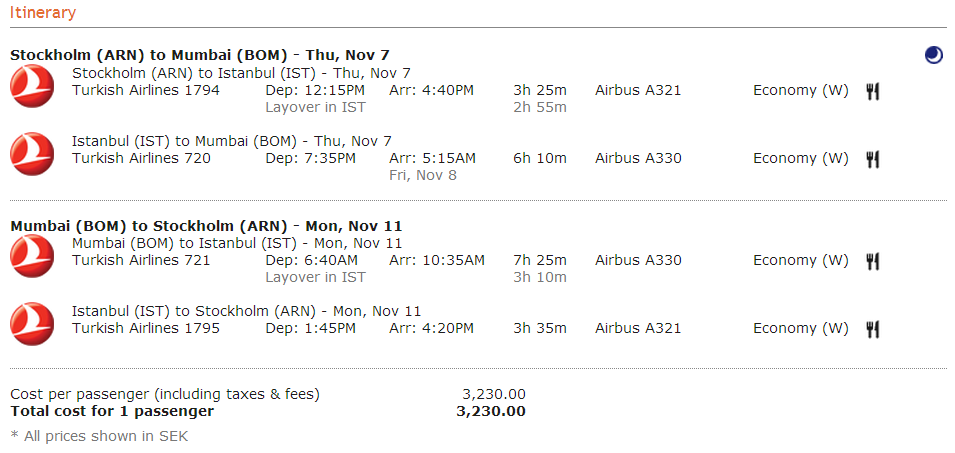Click Turkish Airlines 720 flight number
The image size is (955, 453).
141,158
